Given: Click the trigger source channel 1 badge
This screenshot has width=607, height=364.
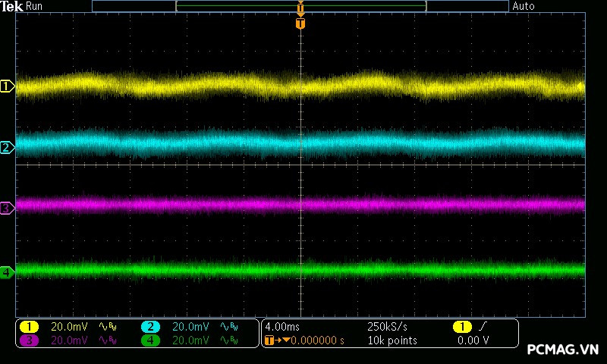Looking at the screenshot, I should tap(461, 326).
